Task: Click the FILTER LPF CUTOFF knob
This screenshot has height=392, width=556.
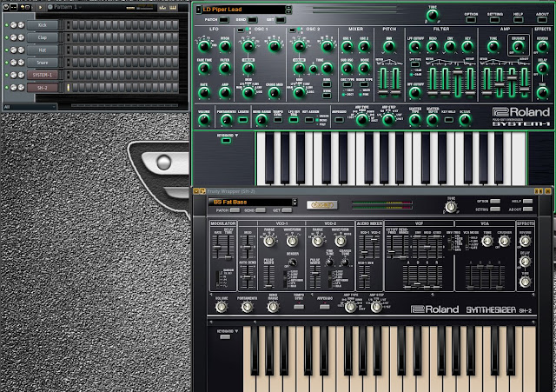Action: 415,46
